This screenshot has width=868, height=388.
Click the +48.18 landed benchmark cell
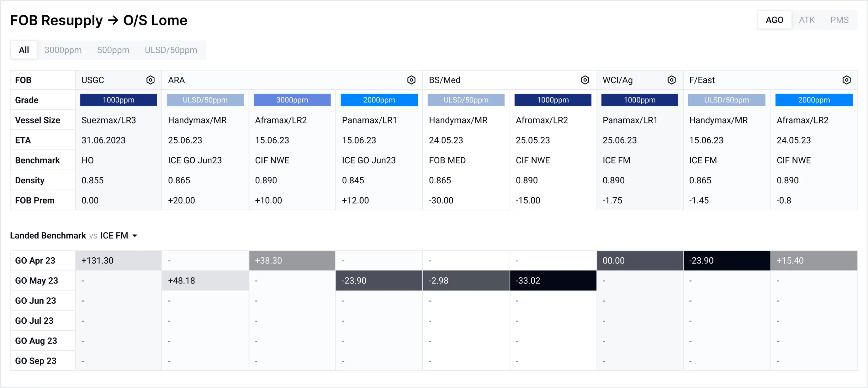(205, 281)
